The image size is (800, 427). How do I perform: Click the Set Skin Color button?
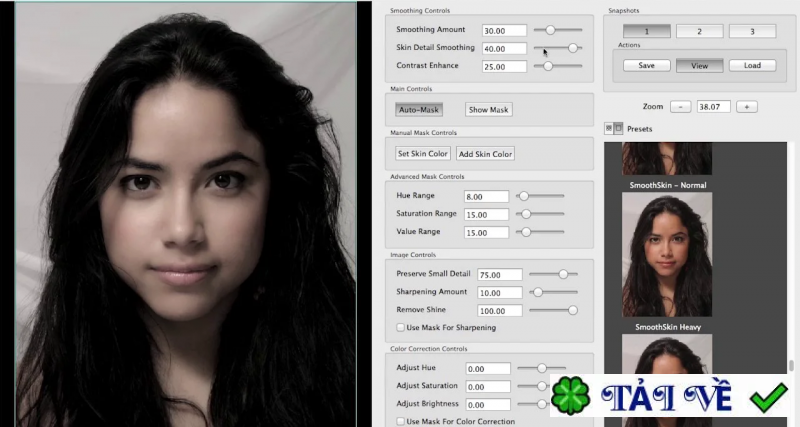[422, 154]
